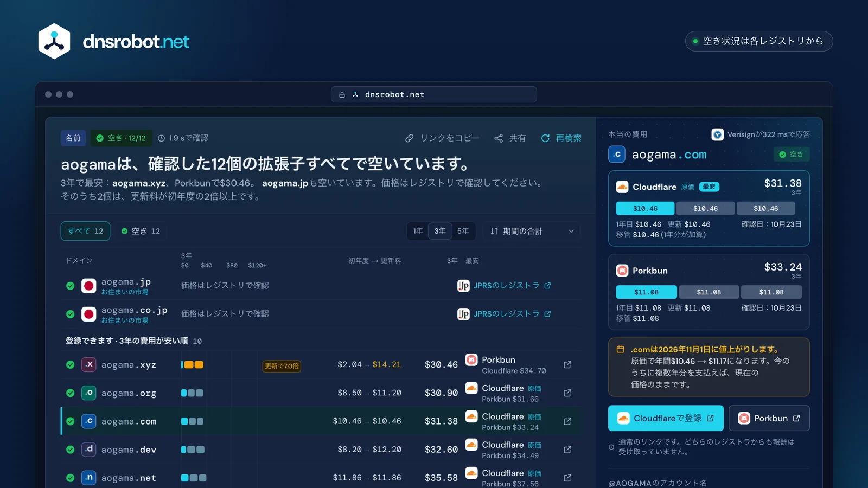Click Cloudflareで登録 button
The height and width of the screenshot is (488, 868).
pyautogui.click(x=666, y=418)
